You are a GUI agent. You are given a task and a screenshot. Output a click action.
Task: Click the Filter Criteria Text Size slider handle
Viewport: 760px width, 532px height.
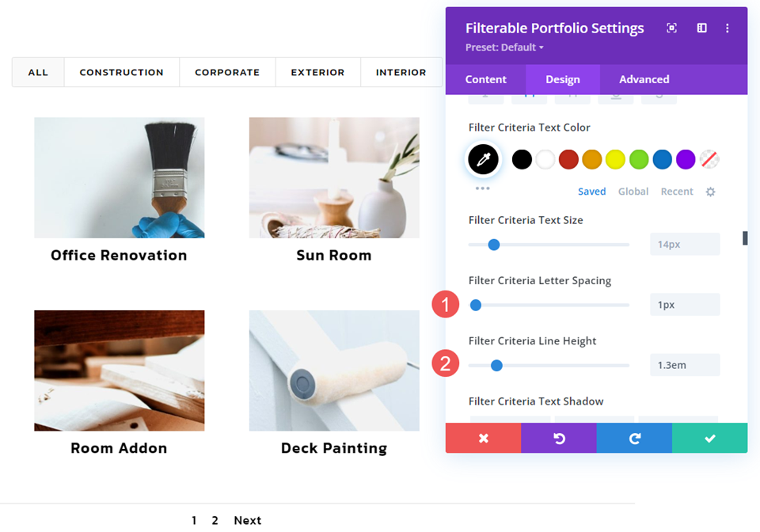pyautogui.click(x=494, y=245)
